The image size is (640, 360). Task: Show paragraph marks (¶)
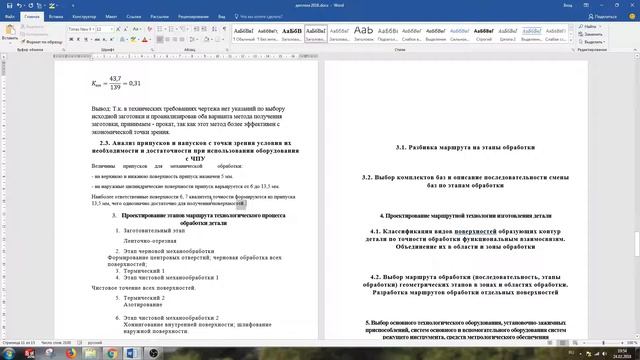point(224,29)
